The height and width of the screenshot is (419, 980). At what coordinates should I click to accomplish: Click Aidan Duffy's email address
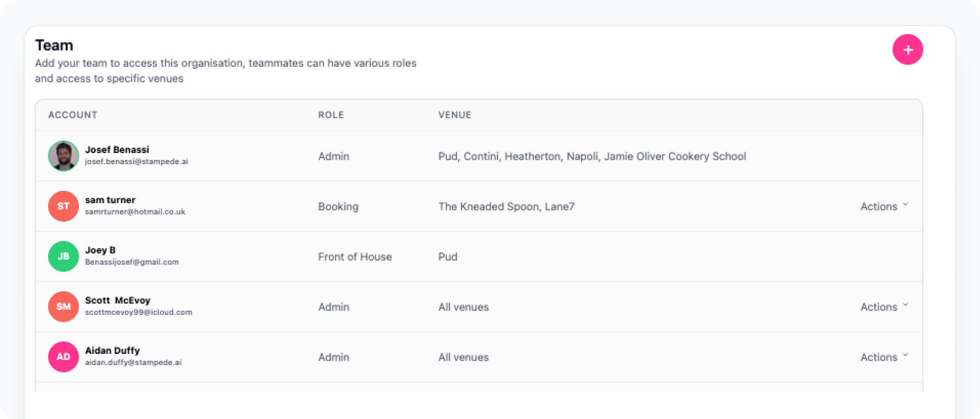point(133,363)
